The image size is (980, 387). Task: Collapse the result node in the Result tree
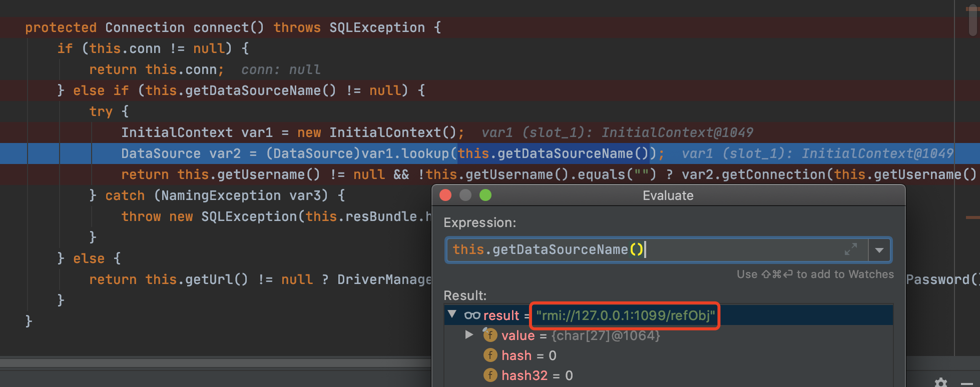tap(452, 314)
